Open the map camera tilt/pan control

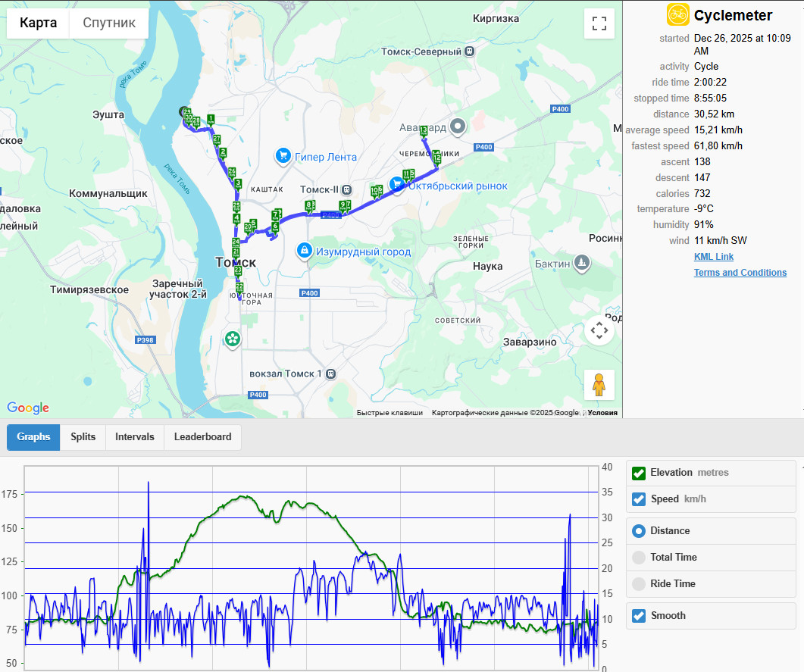pos(599,330)
